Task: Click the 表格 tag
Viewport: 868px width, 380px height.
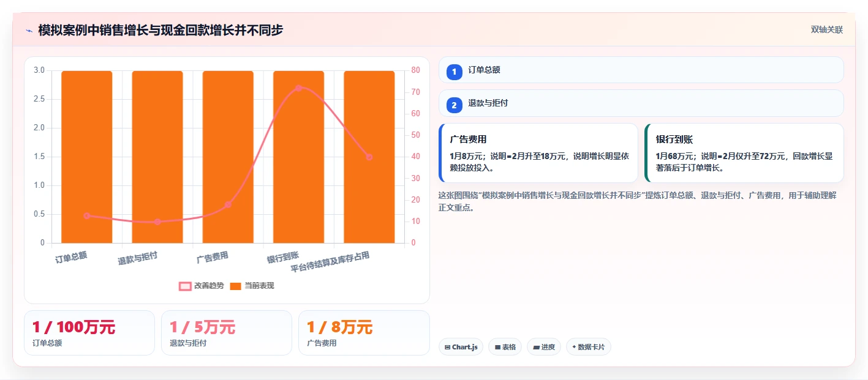Action: 505,347
